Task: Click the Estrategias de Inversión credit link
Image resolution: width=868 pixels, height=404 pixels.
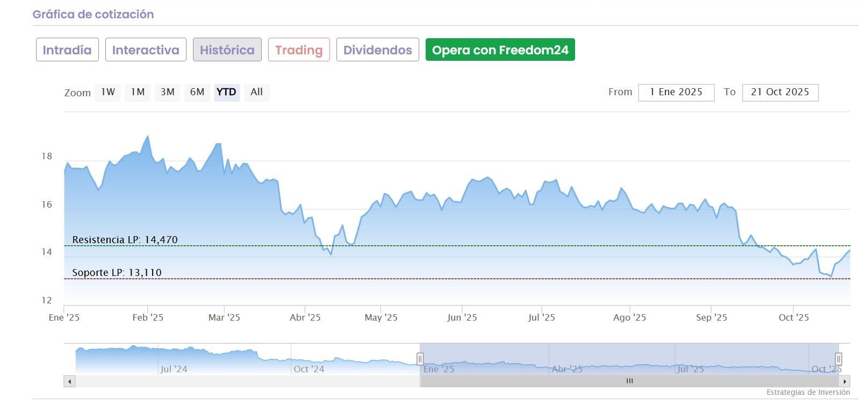Action: 808,392
